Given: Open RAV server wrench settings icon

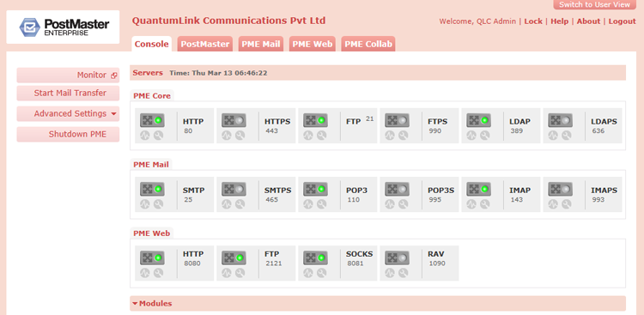Looking at the screenshot, I should pyautogui.click(x=404, y=273).
